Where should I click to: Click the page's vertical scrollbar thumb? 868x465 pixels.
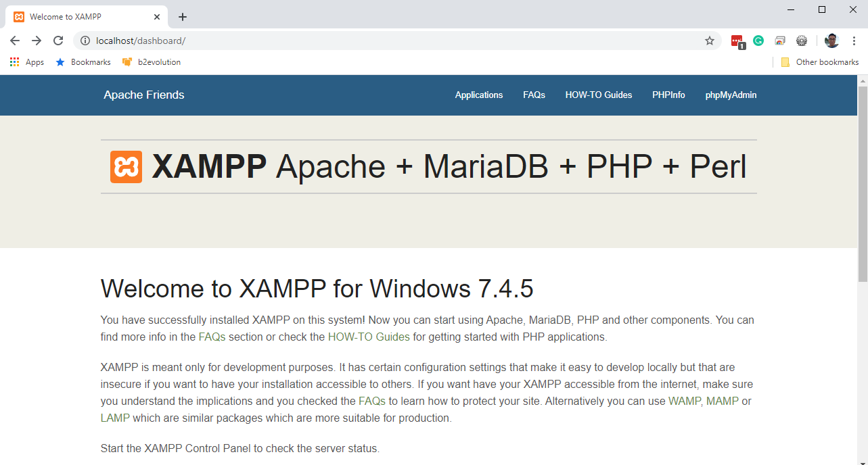(863, 183)
